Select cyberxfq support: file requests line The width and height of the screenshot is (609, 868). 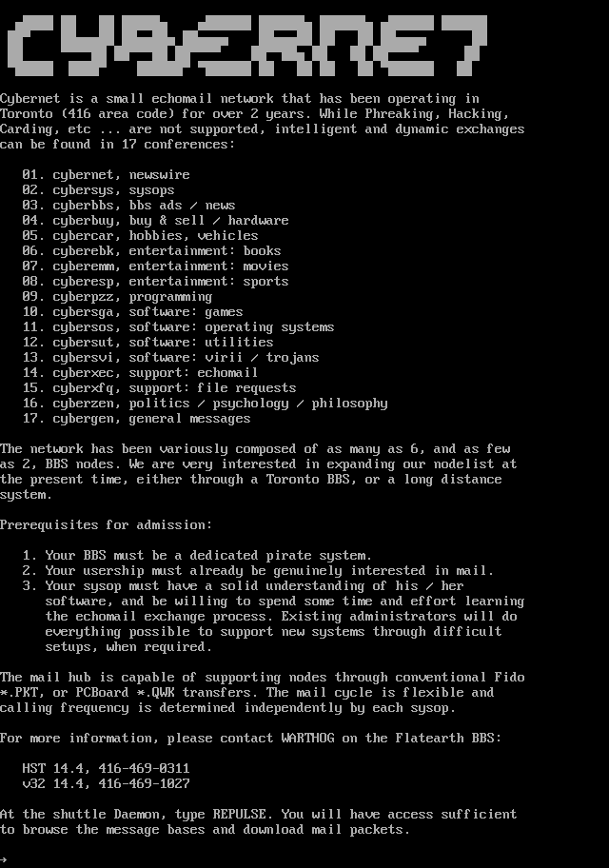coord(160,388)
